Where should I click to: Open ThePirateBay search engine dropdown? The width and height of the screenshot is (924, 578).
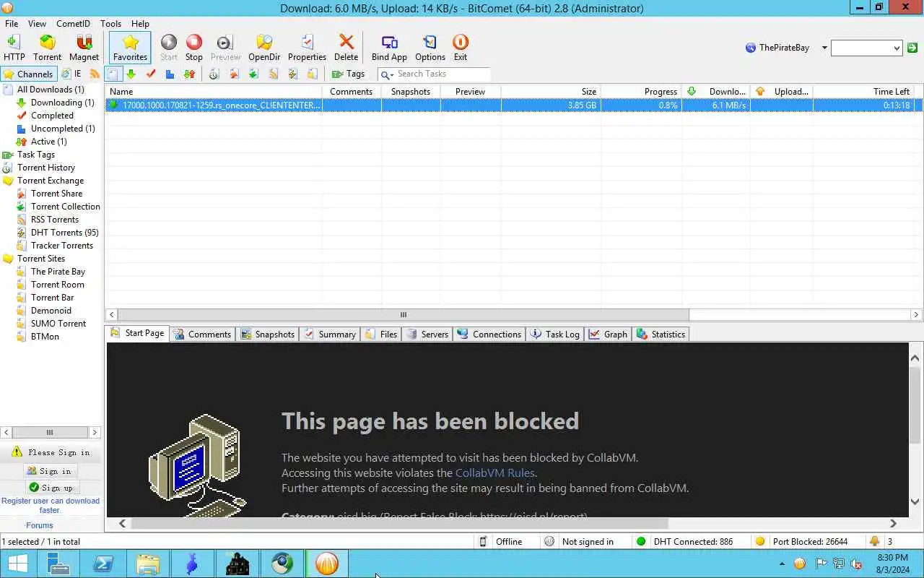pyautogui.click(x=824, y=48)
